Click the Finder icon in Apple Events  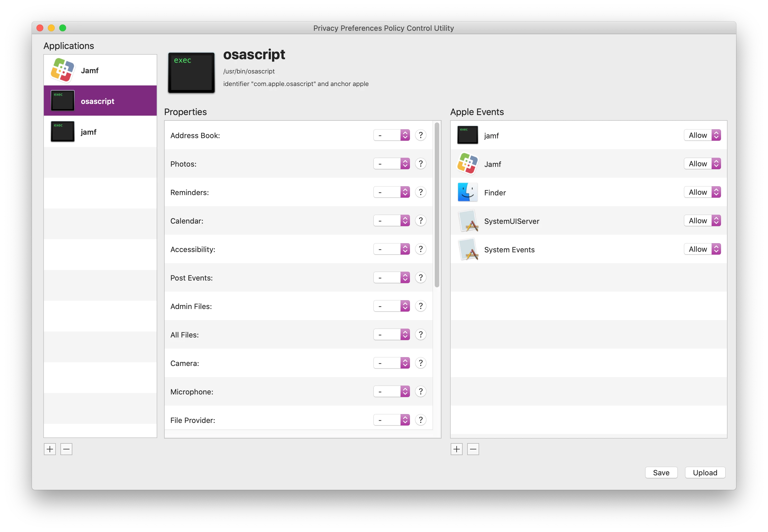(467, 192)
